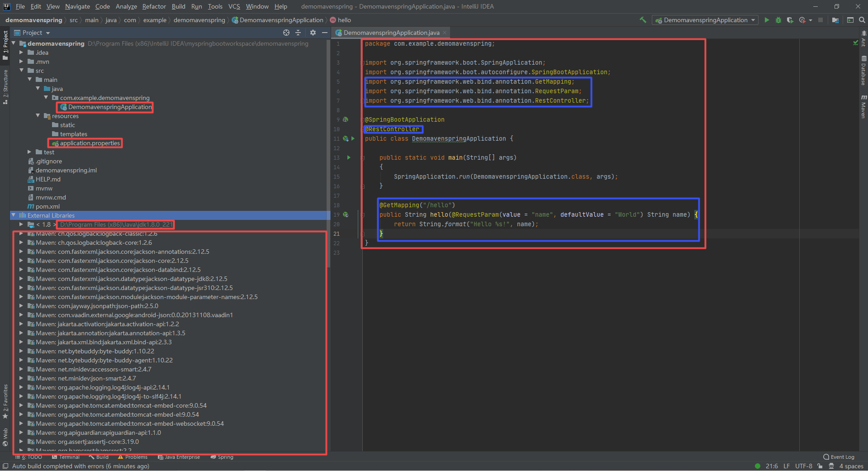The image size is (868, 471).
Task: Open the Terminal tool tab
Action: click(66, 457)
